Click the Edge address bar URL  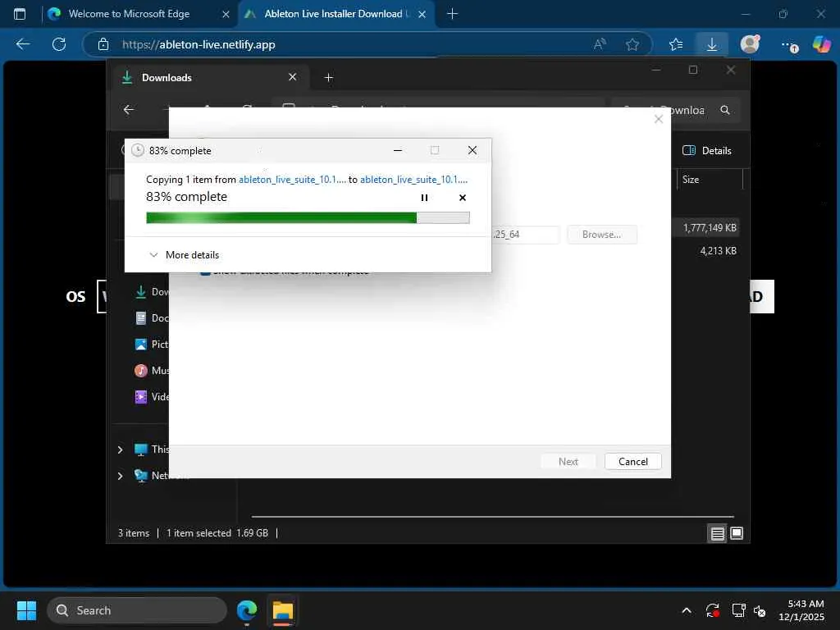[x=199, y=44]
